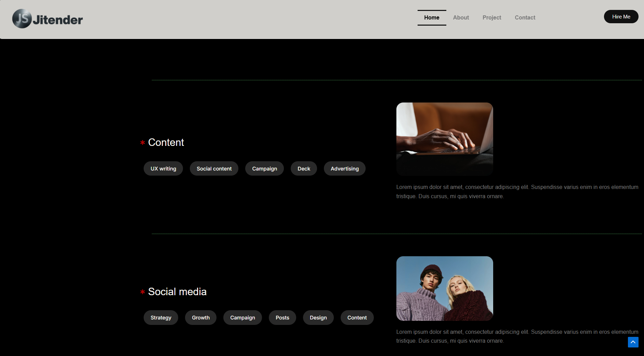Choose the Design pill
Screen dimensions: 644x356
coord(318,318)
